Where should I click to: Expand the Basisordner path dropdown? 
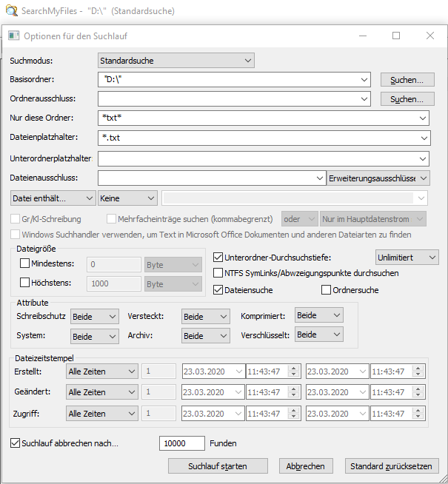[364, 80]
